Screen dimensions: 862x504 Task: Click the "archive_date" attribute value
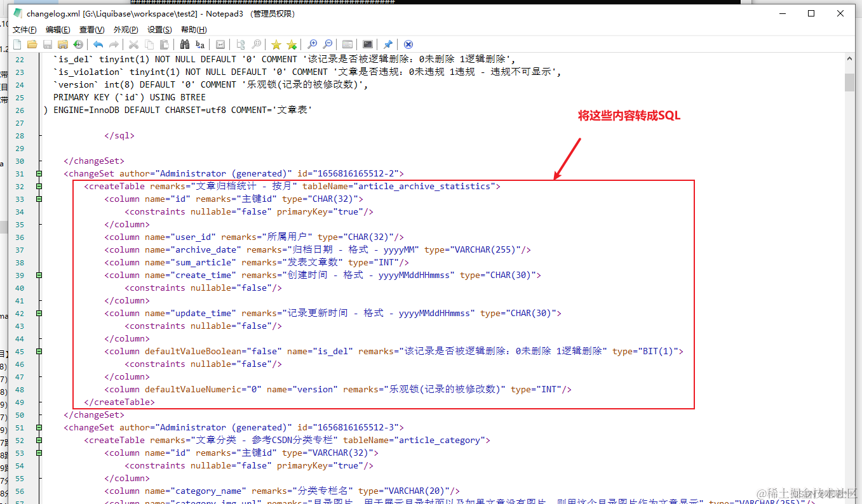click(205, 249)
